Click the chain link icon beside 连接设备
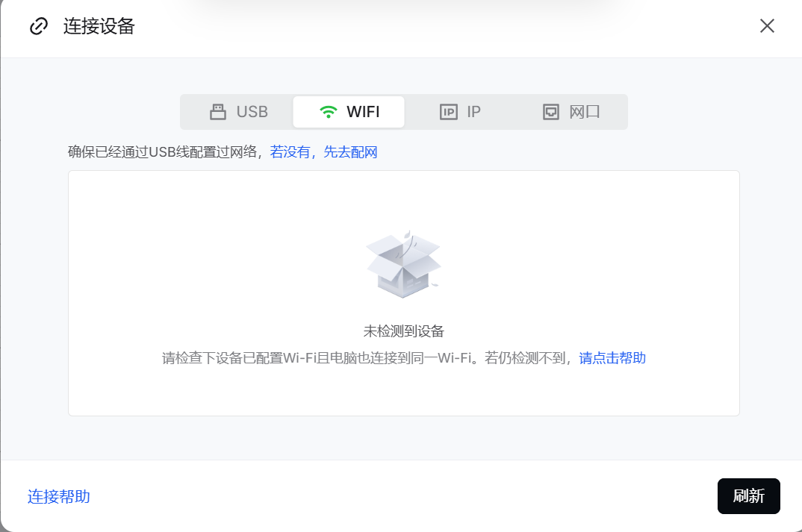 (38, 27)
